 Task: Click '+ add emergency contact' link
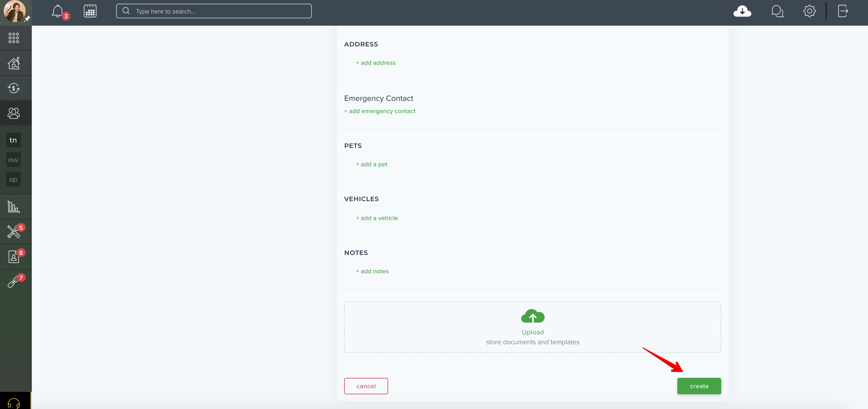click(x=379, y=111)
